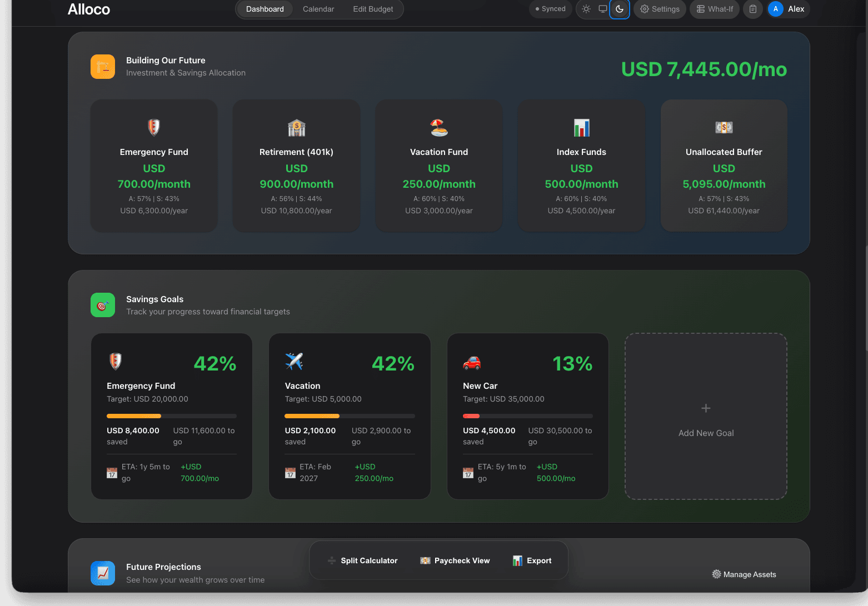
Task: Click Vacation Fund A: 60% | S: 40% split
Action: pos(439,199)
